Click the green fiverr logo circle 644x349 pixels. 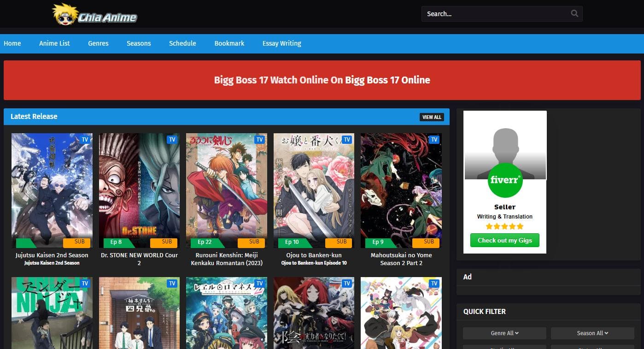click(505, 180)
